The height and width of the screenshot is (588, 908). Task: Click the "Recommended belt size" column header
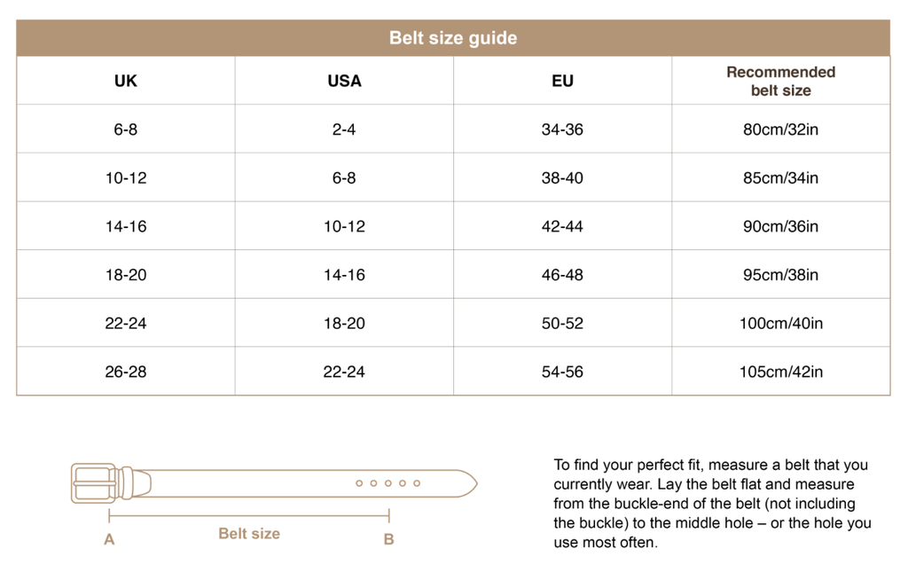click(780, 81)
